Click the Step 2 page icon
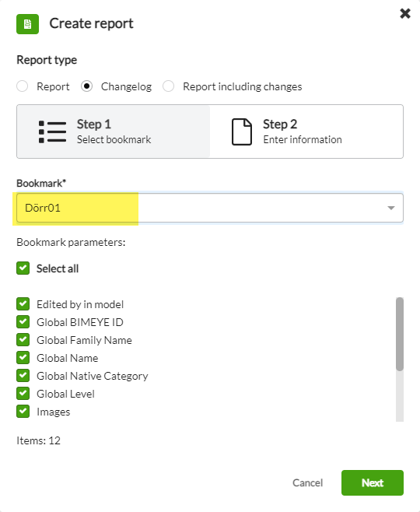 point(242,132)
